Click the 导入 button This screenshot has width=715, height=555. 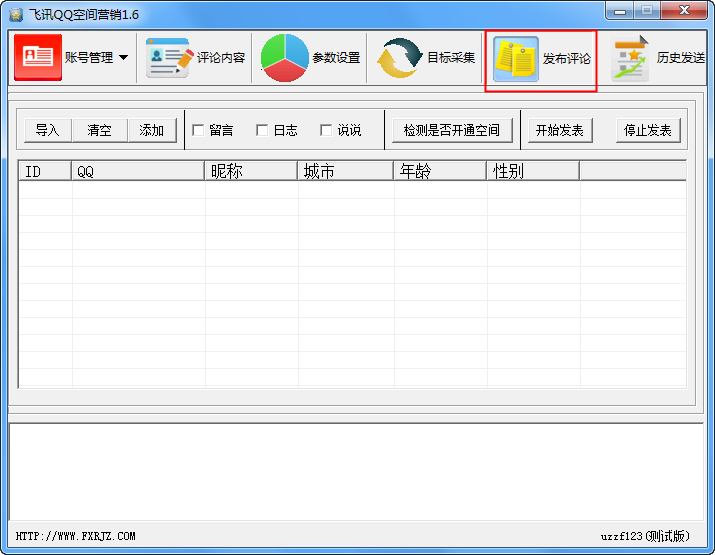coord(47,130)
